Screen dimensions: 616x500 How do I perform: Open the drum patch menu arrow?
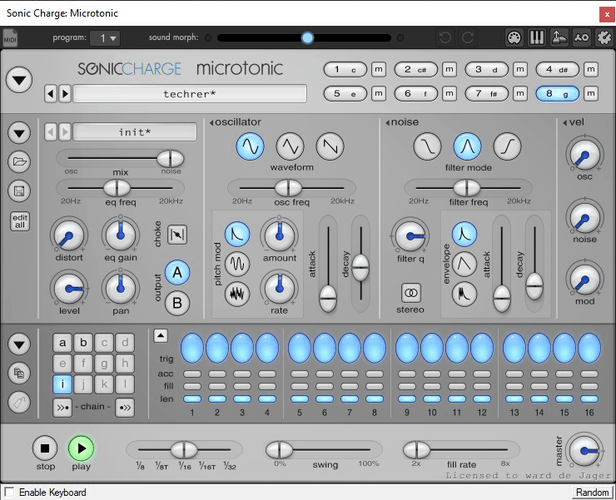click(x=19, y=133)
